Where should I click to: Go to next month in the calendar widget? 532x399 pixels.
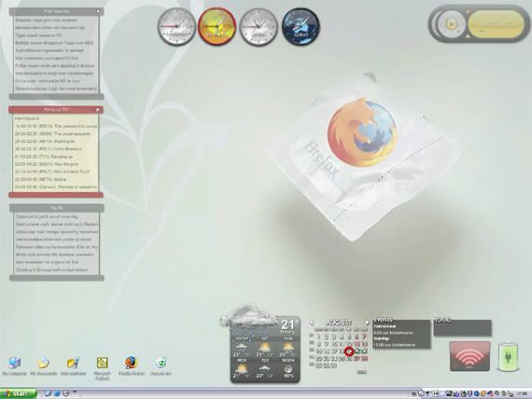[367, 323]
